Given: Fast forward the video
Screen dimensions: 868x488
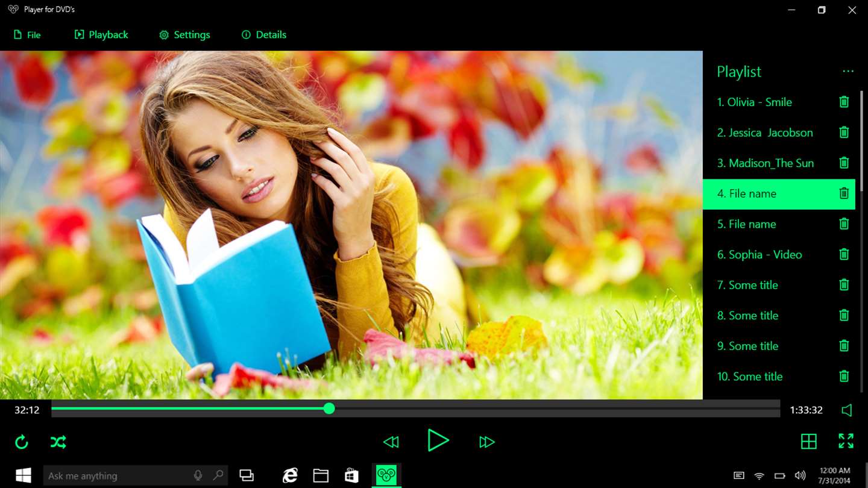Looking at the screenshot, I should [x=486, y=442].
